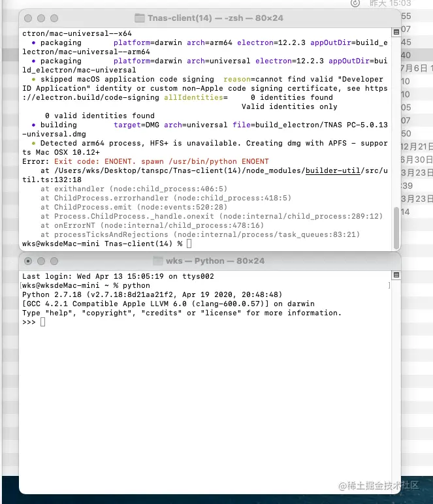
Task: Click the 'Python 2.7.18' version line
Action: tap(152, 294)
